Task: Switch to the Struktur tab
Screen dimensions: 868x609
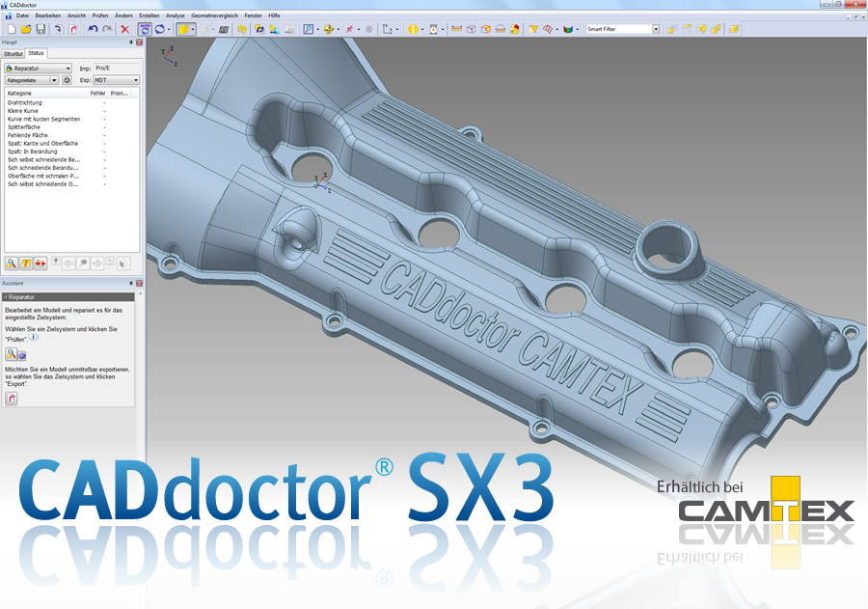Action: pos(13,54)
